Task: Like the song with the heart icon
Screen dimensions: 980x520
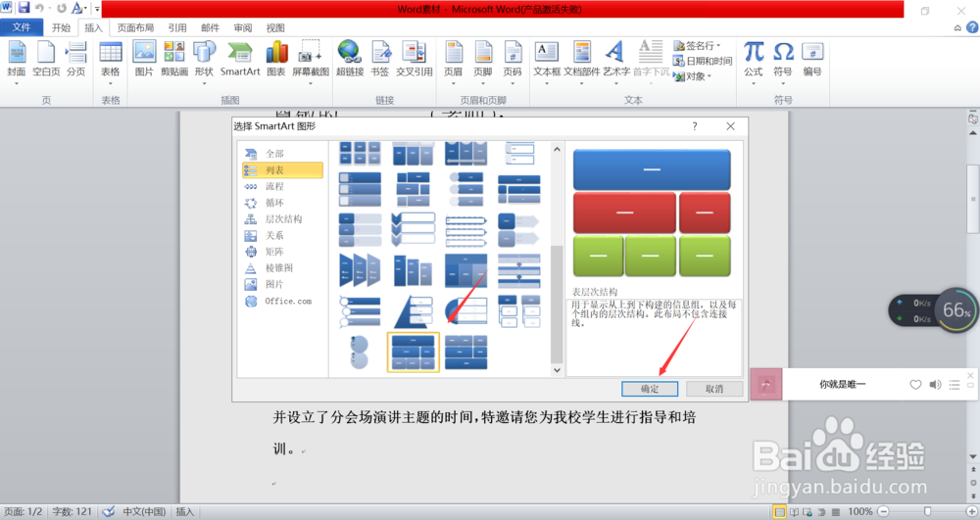Action: 915,385
